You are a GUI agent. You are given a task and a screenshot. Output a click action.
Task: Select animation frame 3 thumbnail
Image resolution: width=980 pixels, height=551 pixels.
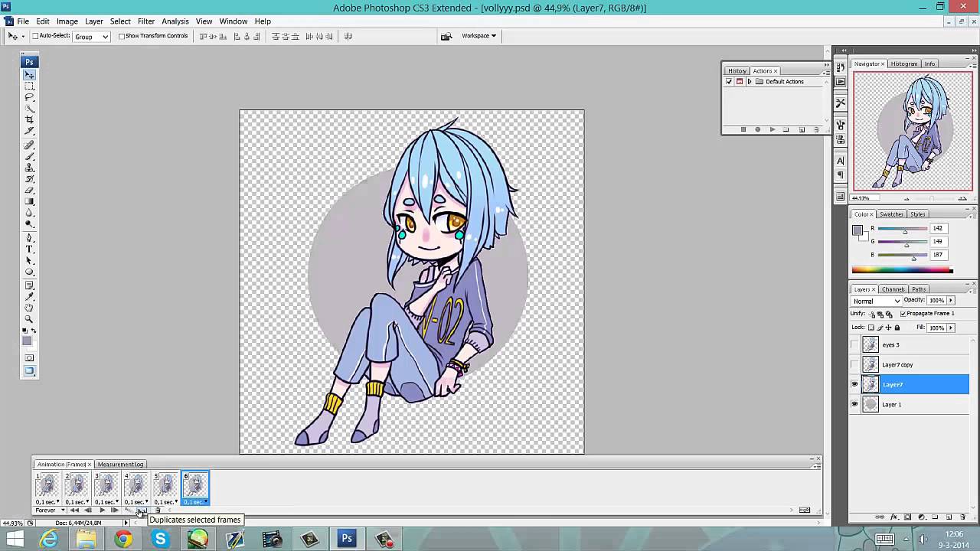[106, 485]
